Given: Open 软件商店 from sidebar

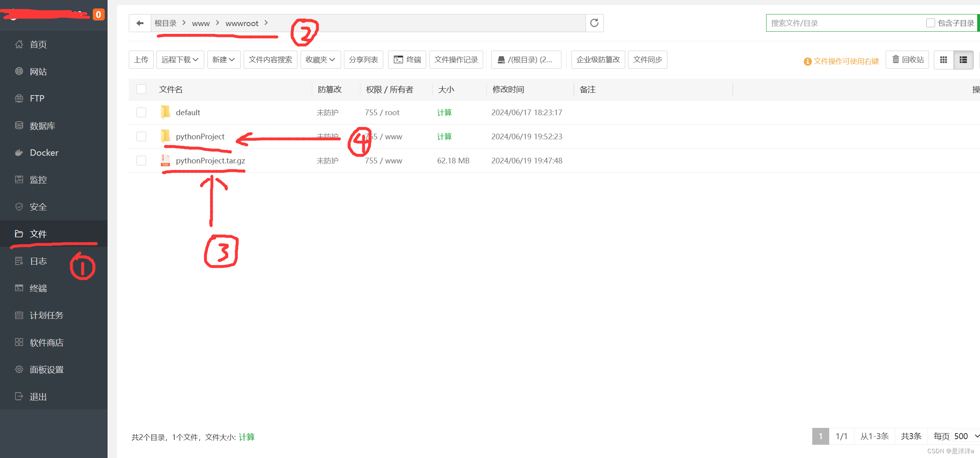Looking at the screenshot, I should [x=47, y=342].
